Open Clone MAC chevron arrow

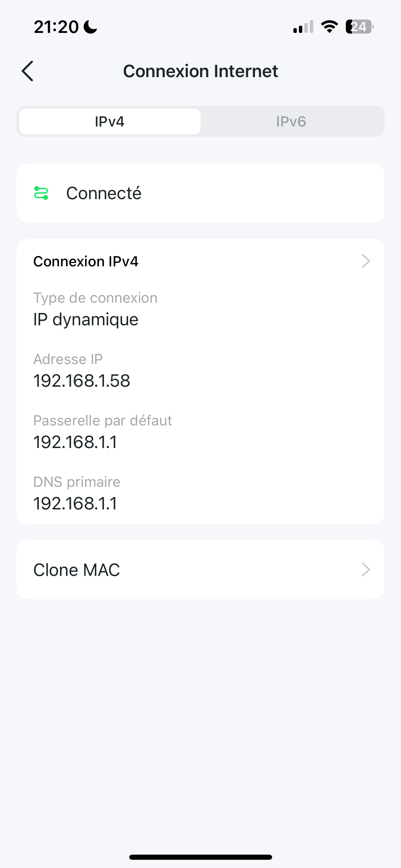366,570
